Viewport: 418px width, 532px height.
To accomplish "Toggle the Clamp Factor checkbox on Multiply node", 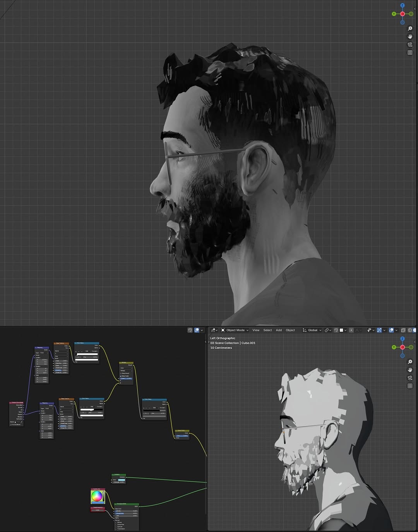I will 121,376.
